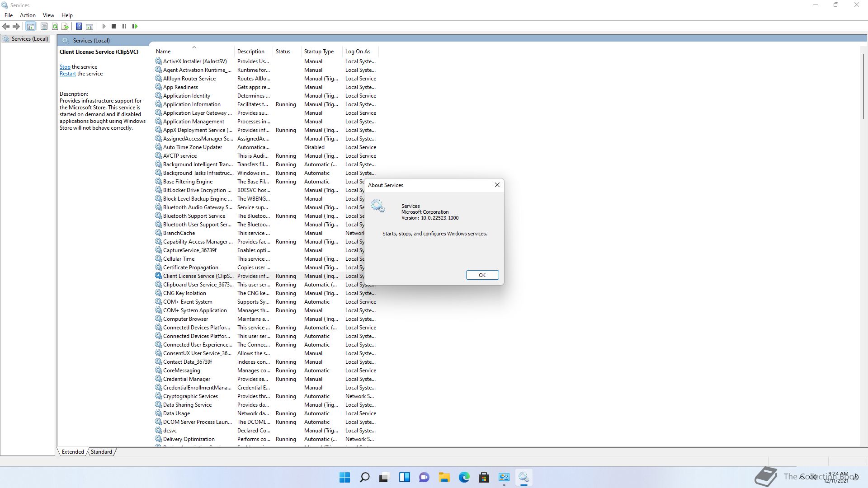Open the Widgets panel from taskbar

point(404,477)
